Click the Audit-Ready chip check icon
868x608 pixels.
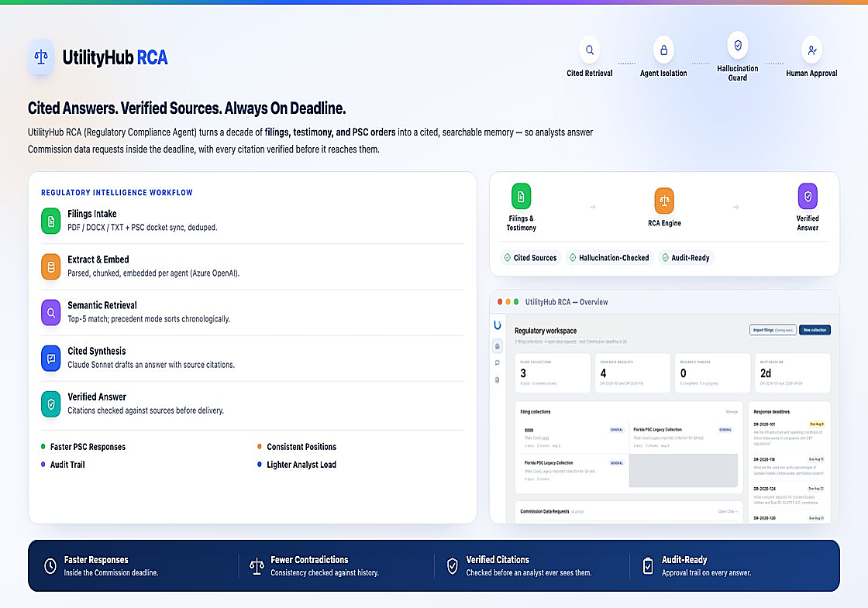click(x=666, y=257)
